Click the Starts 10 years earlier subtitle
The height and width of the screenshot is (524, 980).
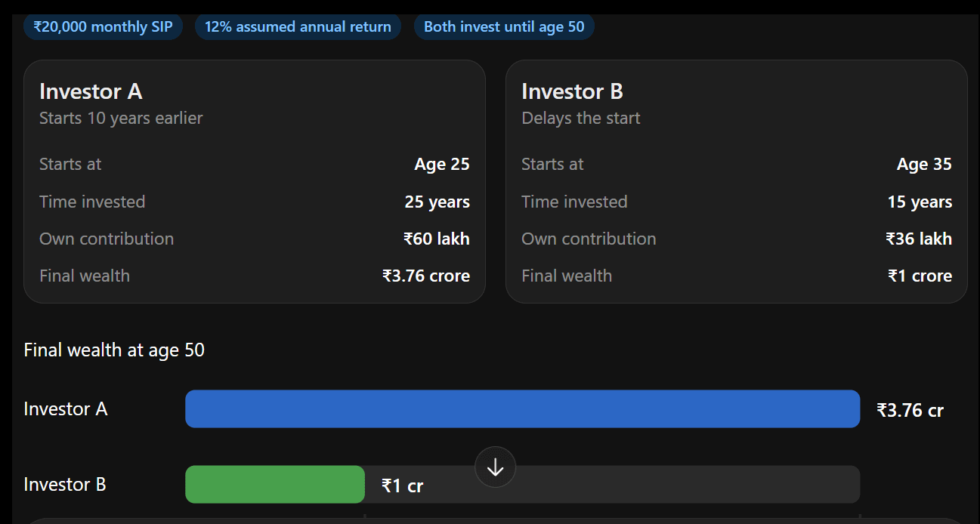coord(121,118)
